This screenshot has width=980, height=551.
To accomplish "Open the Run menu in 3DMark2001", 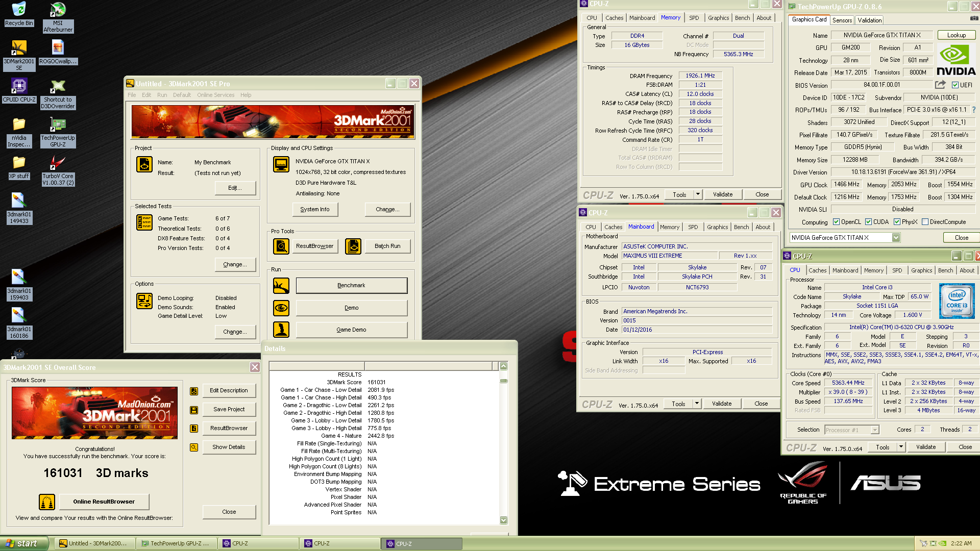I will pos(162,95).
